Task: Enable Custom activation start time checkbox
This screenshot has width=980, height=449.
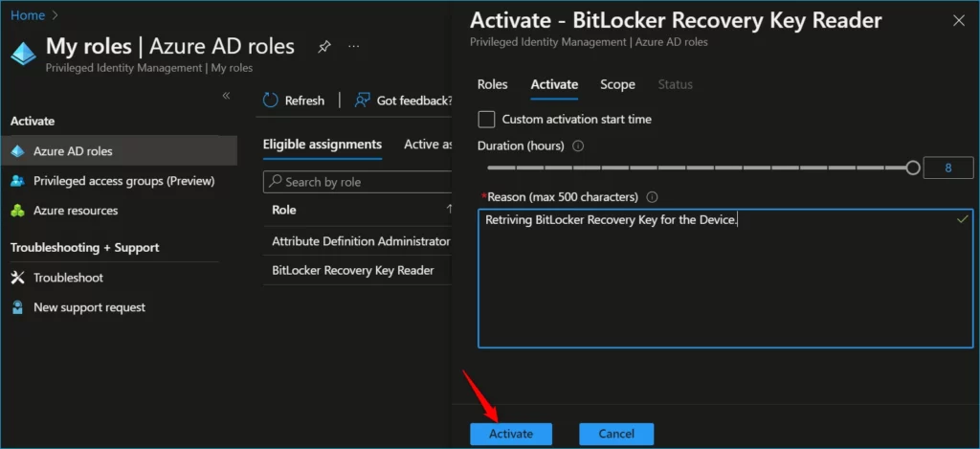Action: click(x=486, y=119)
